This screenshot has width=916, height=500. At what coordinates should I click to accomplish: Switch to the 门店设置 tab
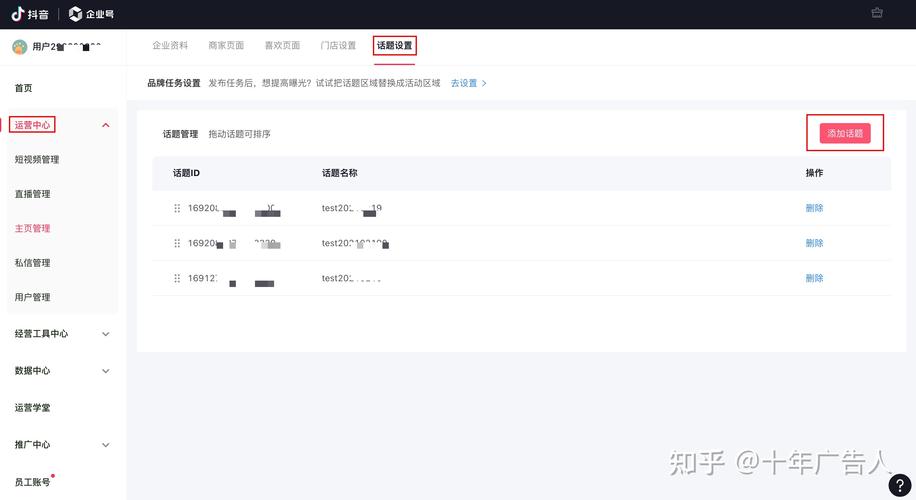click(x=338, y=46)
